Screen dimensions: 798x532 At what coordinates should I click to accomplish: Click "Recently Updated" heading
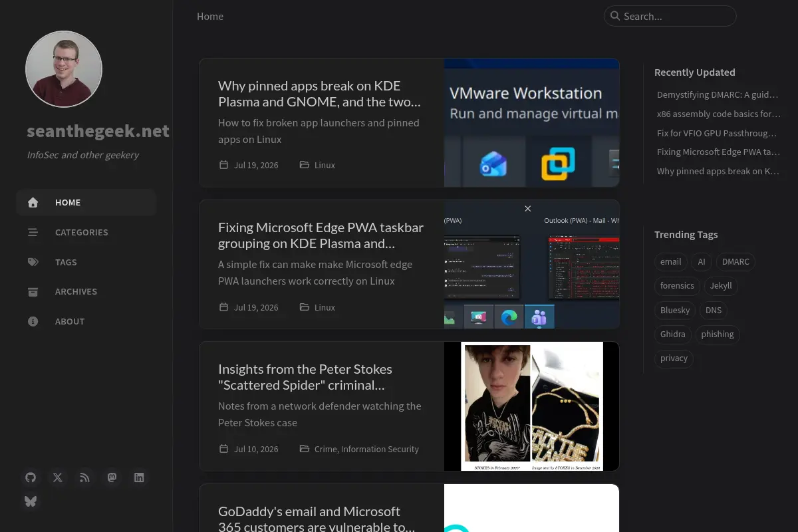click(x=695, y=72)
